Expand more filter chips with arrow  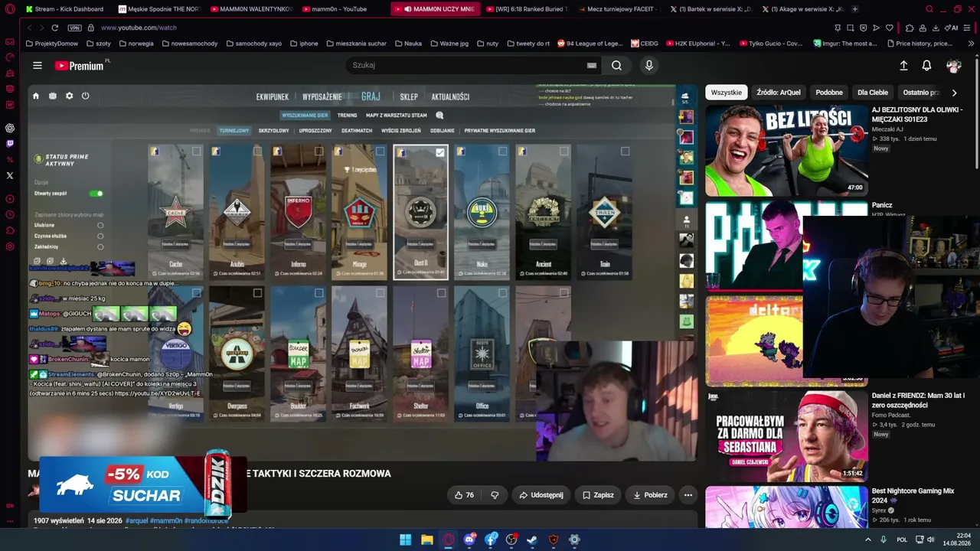954,93
